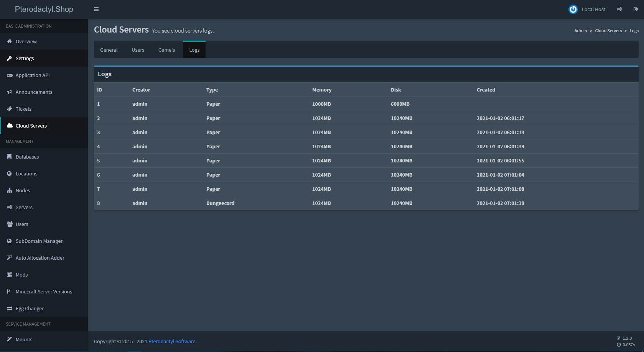Open Settings via the wrench icon
644x352 pixels.
click(x=10, y=59)
